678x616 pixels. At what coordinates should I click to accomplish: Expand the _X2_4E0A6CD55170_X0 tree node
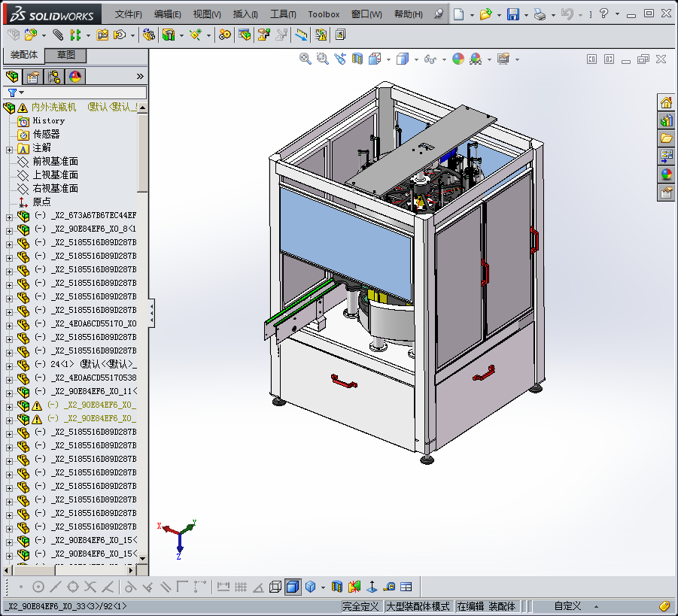pos(9,326)
